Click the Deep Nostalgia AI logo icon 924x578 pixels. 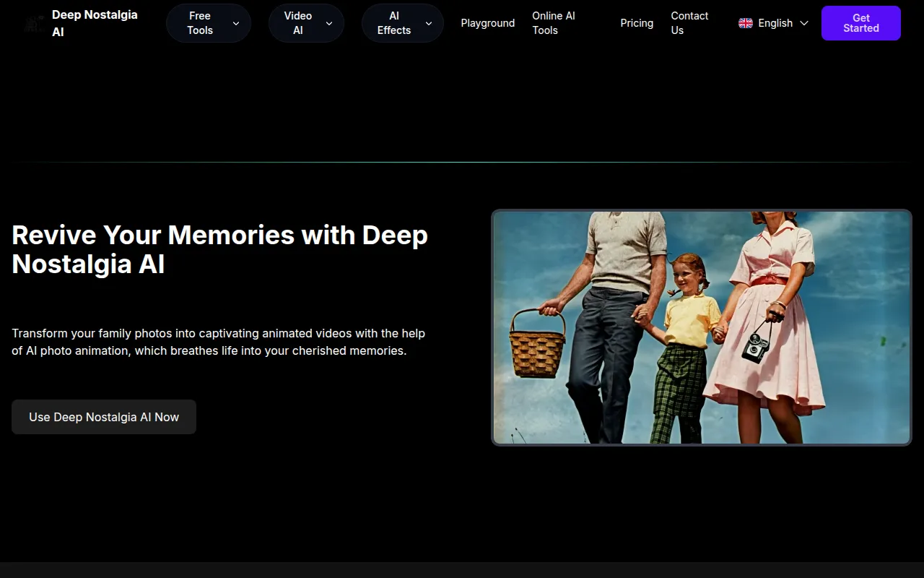(33, 24)
